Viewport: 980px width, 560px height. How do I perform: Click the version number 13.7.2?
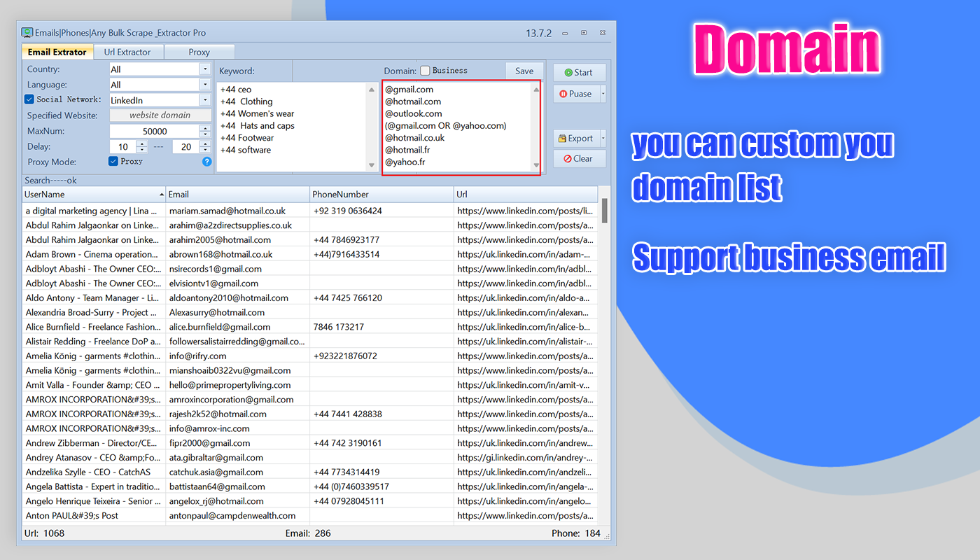click(539, 34)
